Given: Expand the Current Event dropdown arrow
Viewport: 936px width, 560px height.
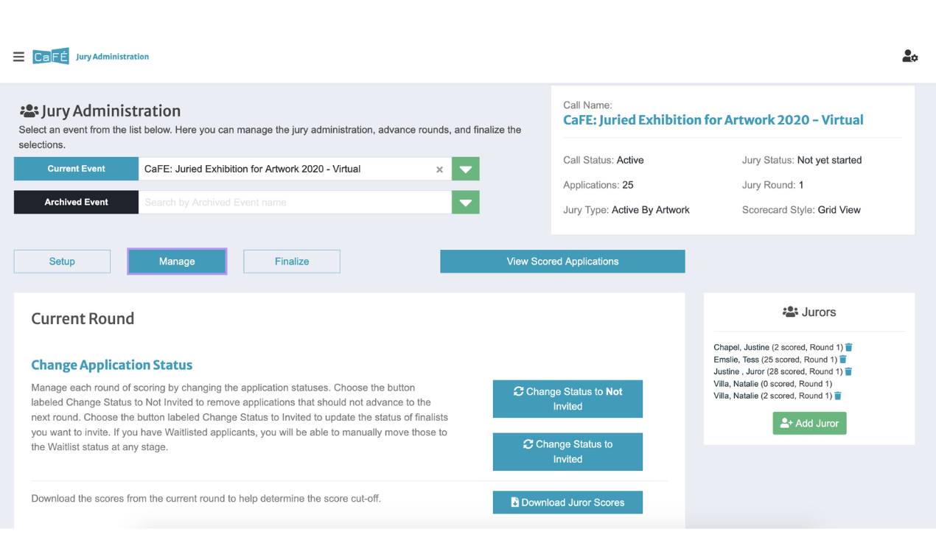Looking at the screenshot, I should coord(465,169).
